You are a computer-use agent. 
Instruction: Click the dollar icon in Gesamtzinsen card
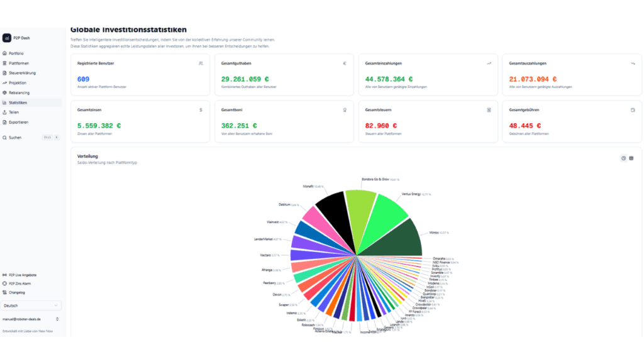(x=201, y=110)
